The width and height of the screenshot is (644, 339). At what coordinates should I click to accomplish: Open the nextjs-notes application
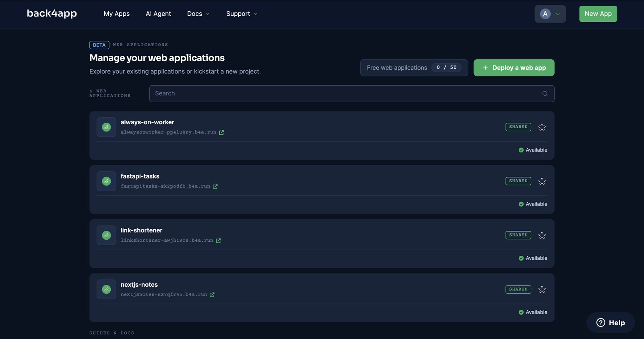click(139, 285)
